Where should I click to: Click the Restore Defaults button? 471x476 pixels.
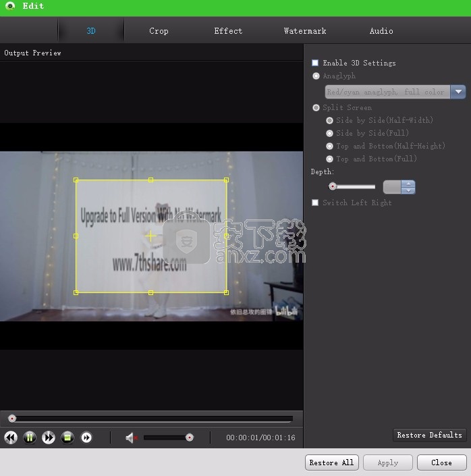click(x=429, y=435)
